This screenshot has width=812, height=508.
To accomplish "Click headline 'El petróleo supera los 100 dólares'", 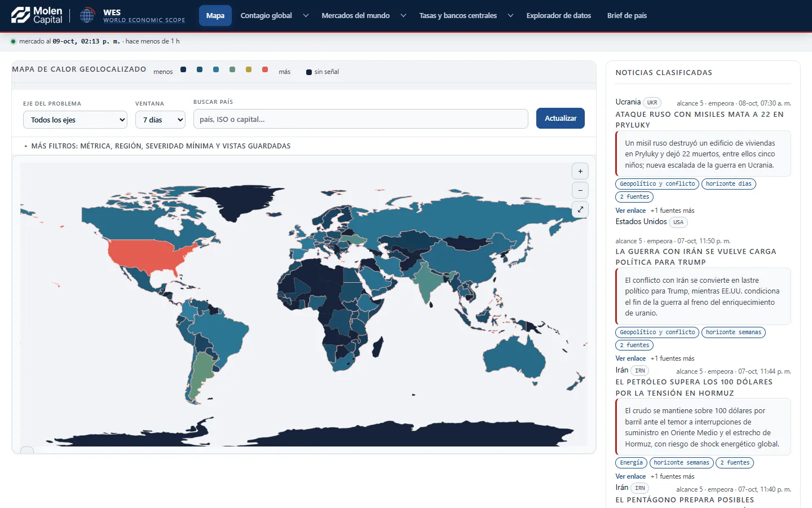I will tap(694, 388).
